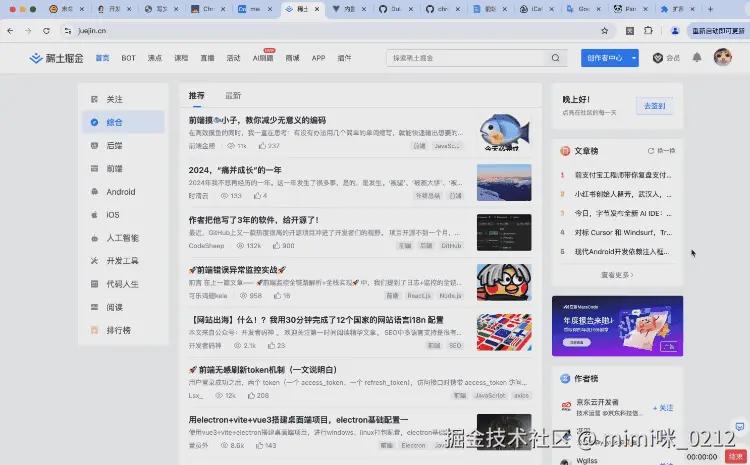Viewport: 750px width, 465px height.
Task: Select the 代码人生 category icon
Action: click(94, 284)
